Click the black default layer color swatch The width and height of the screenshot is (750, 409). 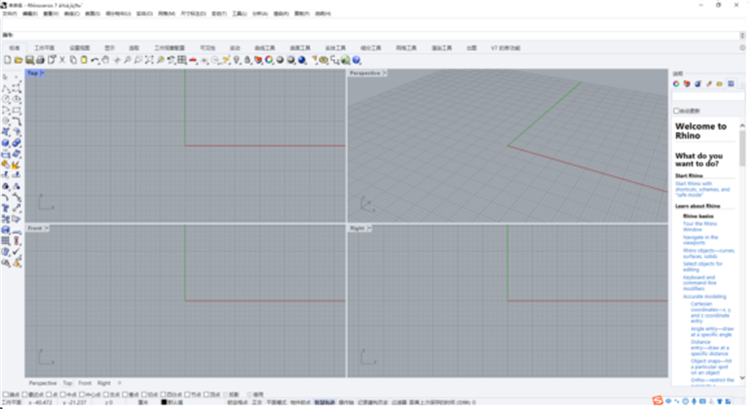[164, 402]
